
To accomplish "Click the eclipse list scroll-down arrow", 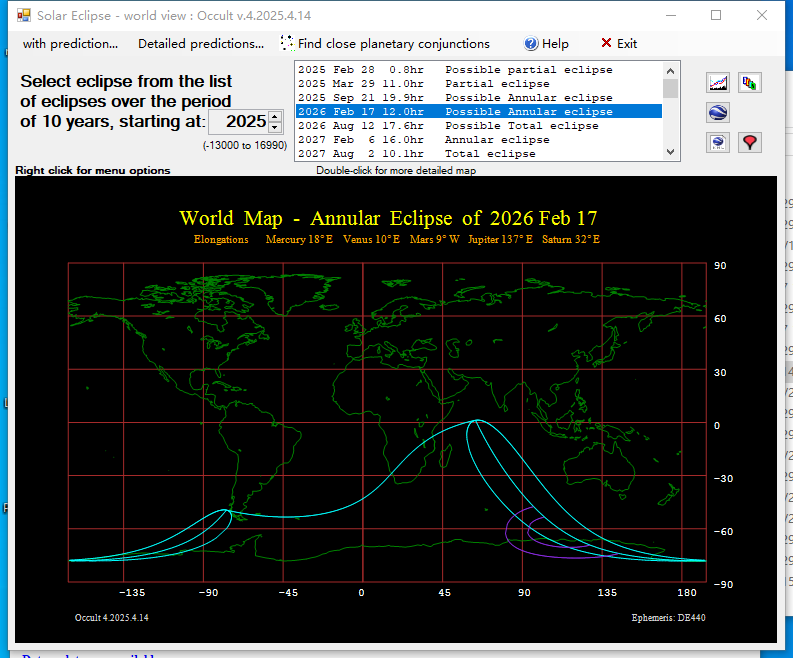I will [671, 152].
